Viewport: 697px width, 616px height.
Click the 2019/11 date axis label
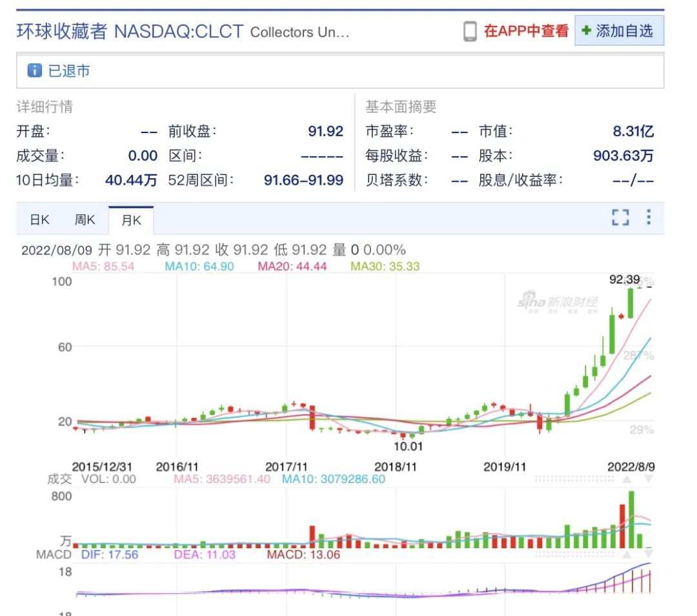[505, 467]
